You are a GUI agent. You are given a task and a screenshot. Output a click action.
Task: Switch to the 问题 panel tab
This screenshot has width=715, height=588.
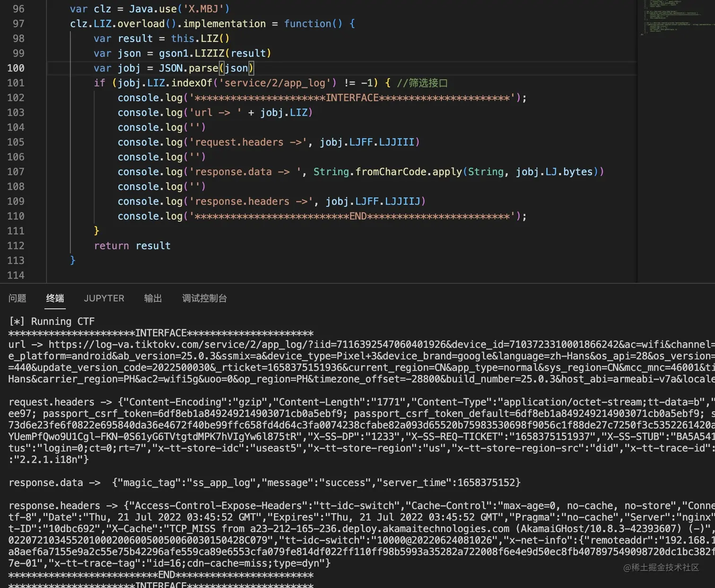pyautogui.click(x=17, y=298)
